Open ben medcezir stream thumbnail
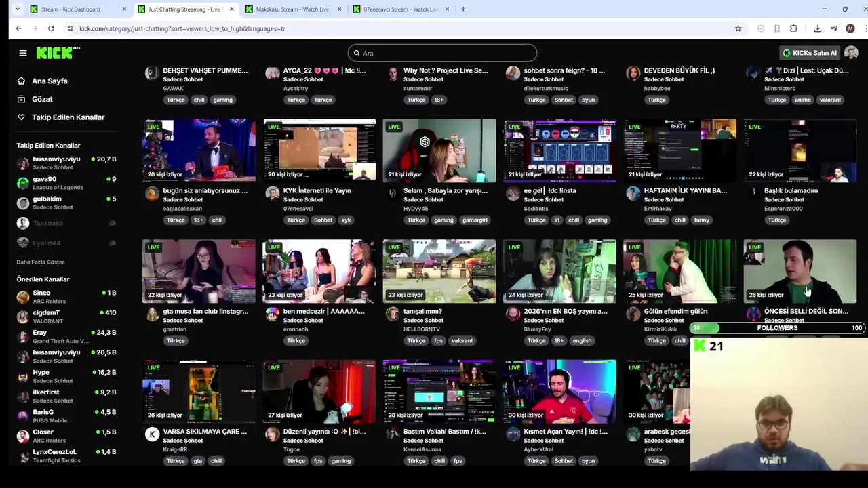The image size is (868, 488). click(x=319, y=271)
